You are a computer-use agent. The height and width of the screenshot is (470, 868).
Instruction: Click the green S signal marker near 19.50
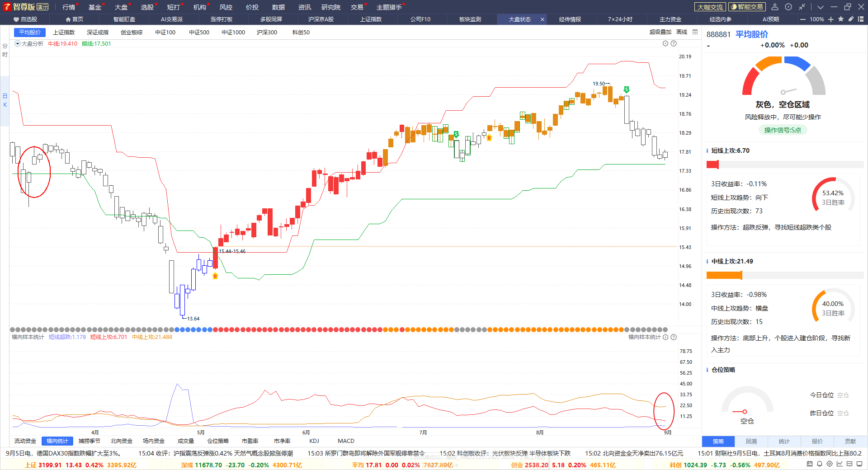[x=627, y=89]
